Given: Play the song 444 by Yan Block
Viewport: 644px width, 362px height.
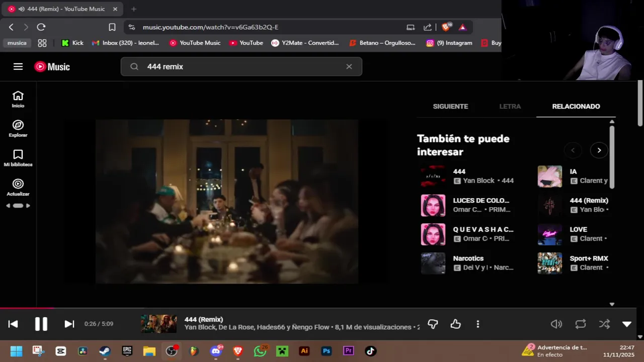Looking at the screenshot, I should 433,176.
